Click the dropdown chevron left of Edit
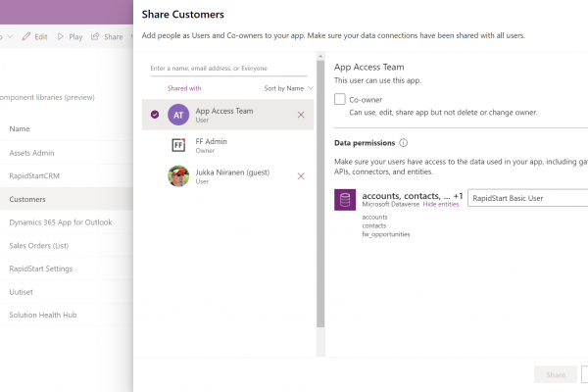This screenshot has width=588, height=392. (10, 36)
